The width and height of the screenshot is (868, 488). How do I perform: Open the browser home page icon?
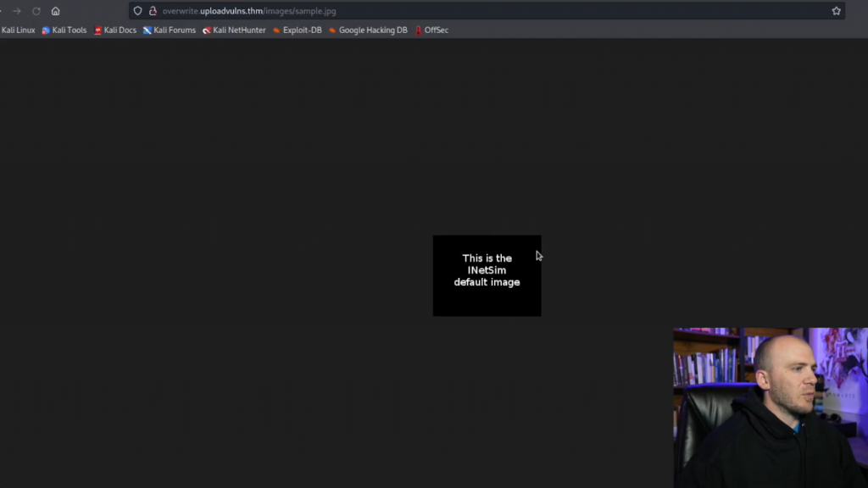55,11
